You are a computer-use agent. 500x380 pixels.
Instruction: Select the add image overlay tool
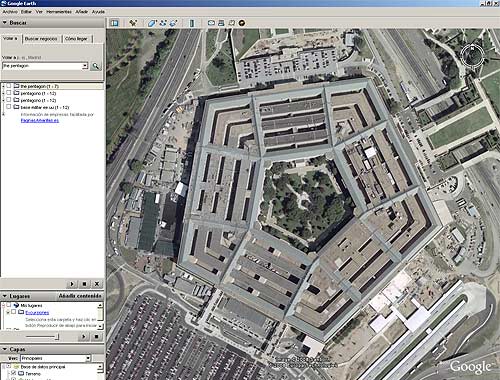(x=173, y=23)
